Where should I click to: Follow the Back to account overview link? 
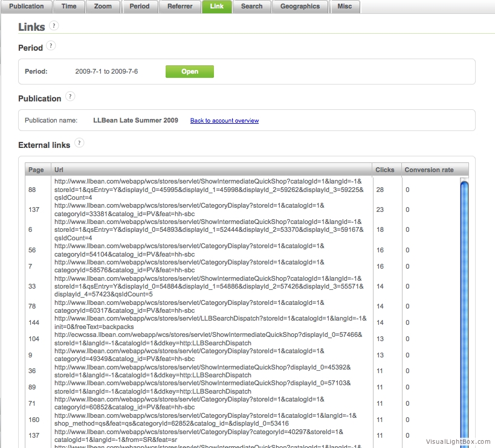pos(224,121)
